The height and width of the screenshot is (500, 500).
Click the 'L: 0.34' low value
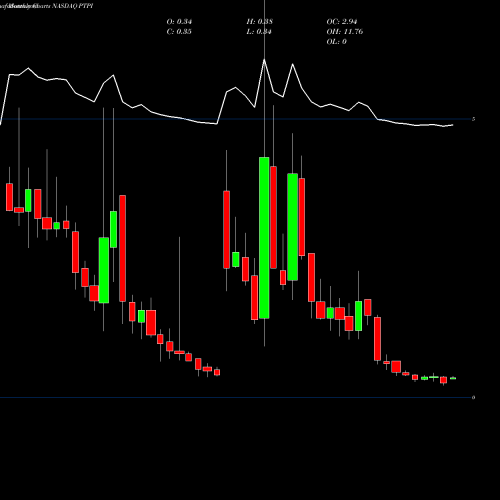[x=259, y=32]
